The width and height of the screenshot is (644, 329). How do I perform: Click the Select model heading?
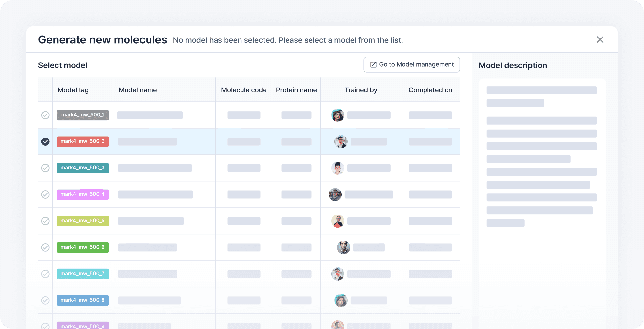click(63, 65)
